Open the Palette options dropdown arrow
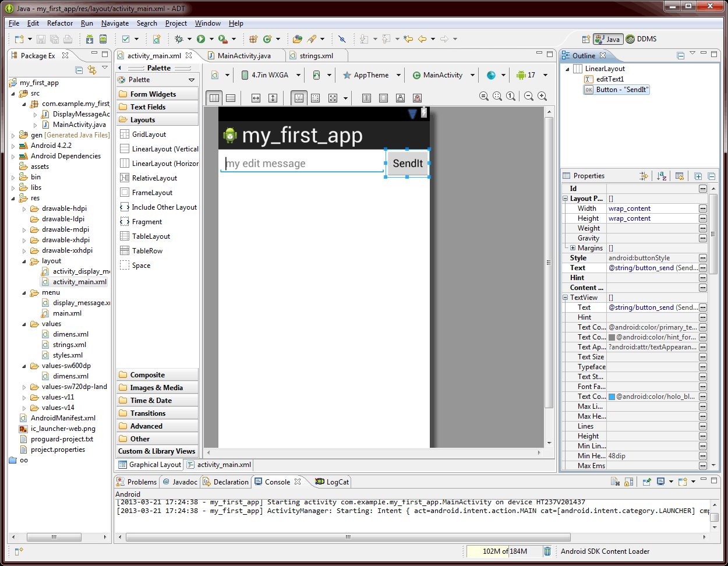The width and height of the screenshot is (728, 566). tap(192, 80)
